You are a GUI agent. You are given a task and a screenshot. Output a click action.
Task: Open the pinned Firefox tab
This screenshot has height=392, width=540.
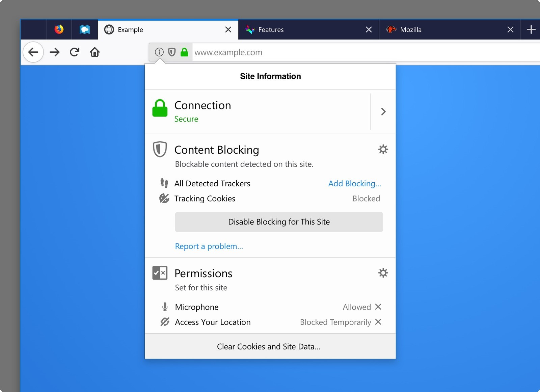[x=59, y=30]
